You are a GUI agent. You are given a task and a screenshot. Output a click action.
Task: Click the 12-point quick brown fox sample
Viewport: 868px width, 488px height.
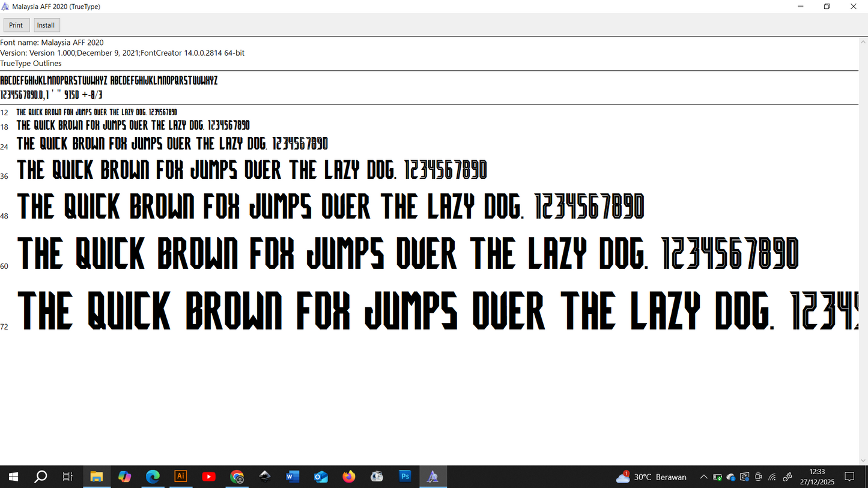pos(97,112)
